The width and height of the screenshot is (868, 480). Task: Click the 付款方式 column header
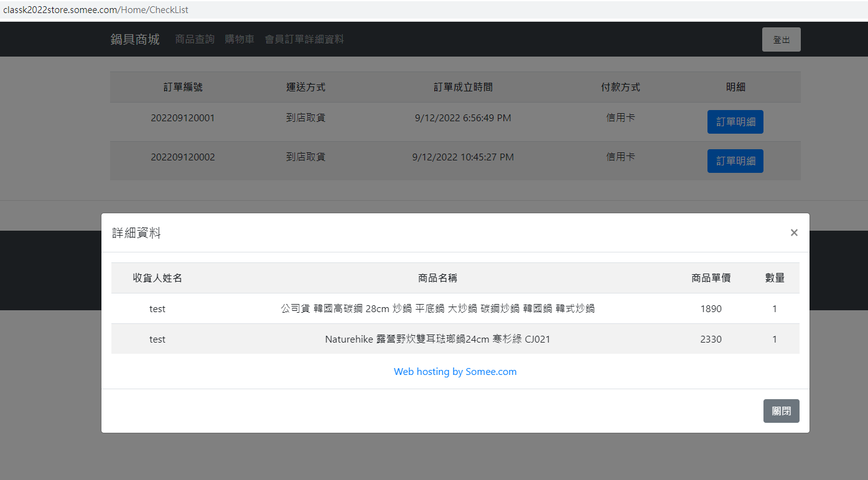[x=620, y=87]
